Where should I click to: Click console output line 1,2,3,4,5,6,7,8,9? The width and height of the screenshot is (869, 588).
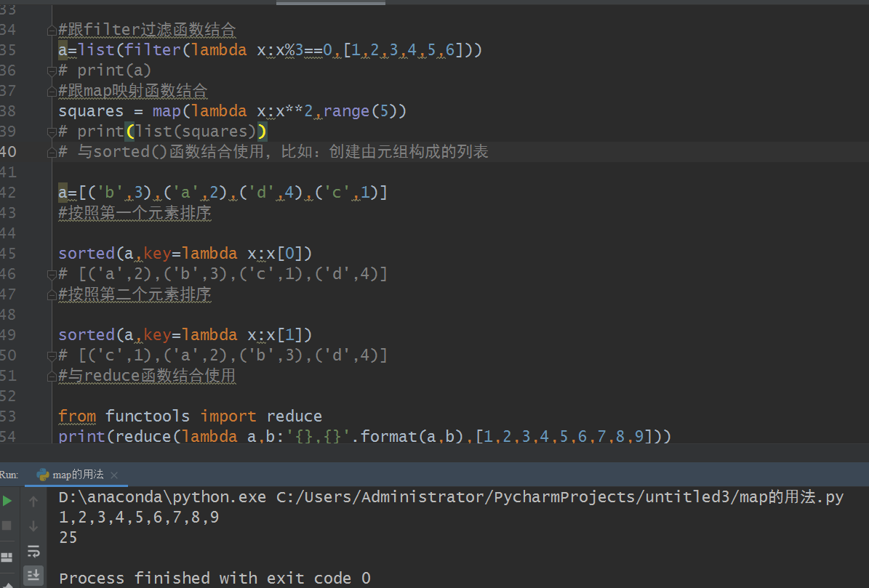139,517
